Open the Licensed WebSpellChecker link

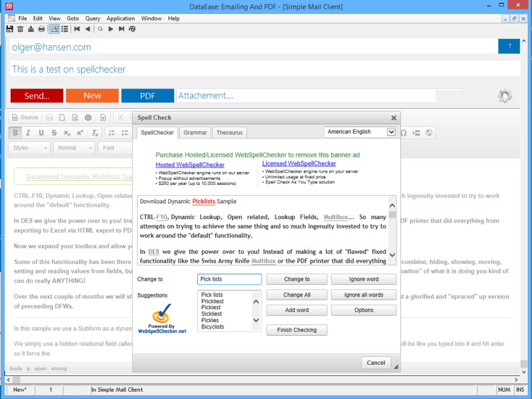tap(299, 163)
